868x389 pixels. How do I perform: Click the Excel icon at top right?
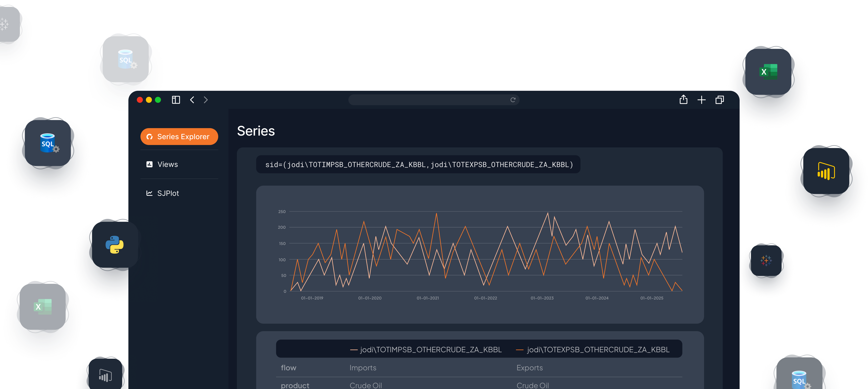pos(768,72)
